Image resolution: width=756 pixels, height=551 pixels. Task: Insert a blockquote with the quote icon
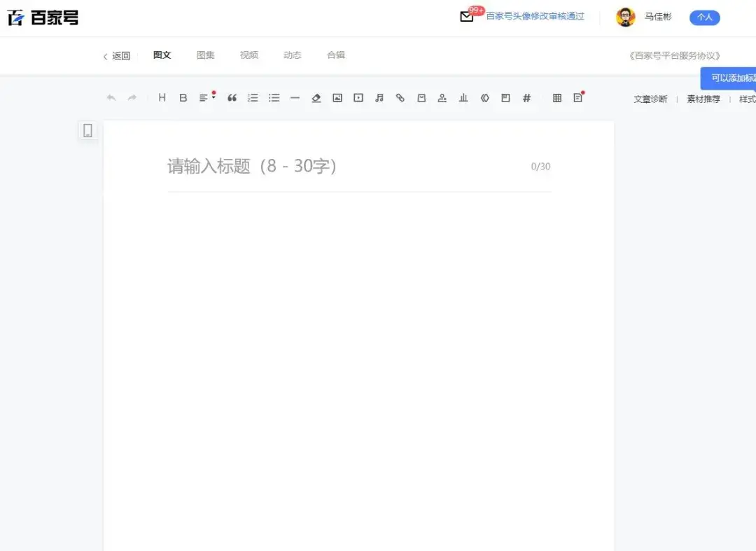(232, 98)
